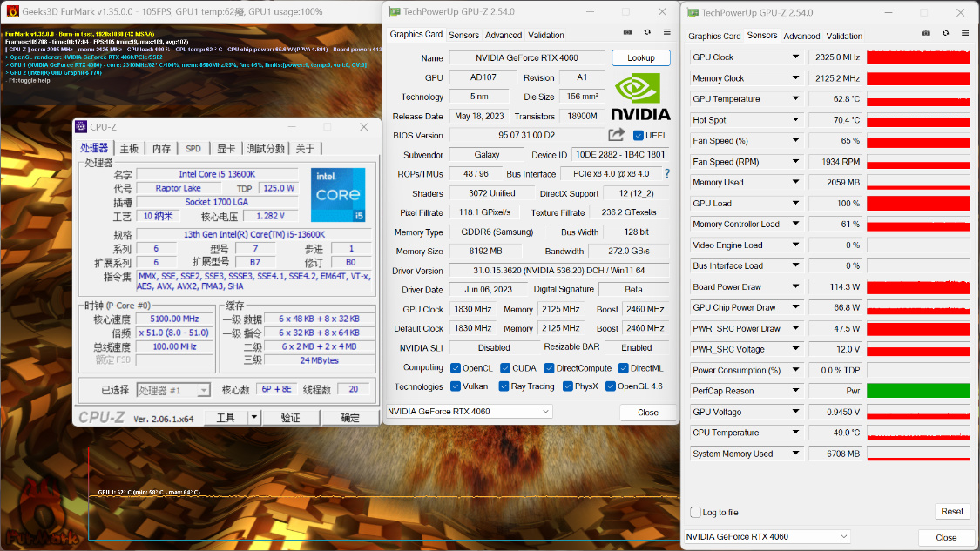
Task: Switch to Sensors tab in left GPU-Z window
Action: 463,35
